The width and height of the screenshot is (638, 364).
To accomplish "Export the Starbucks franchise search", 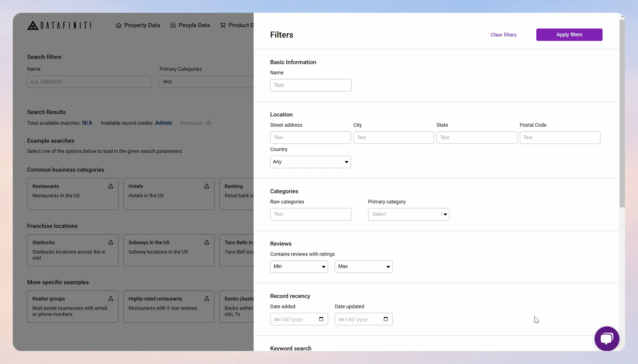I will click(x=111, y=242).
